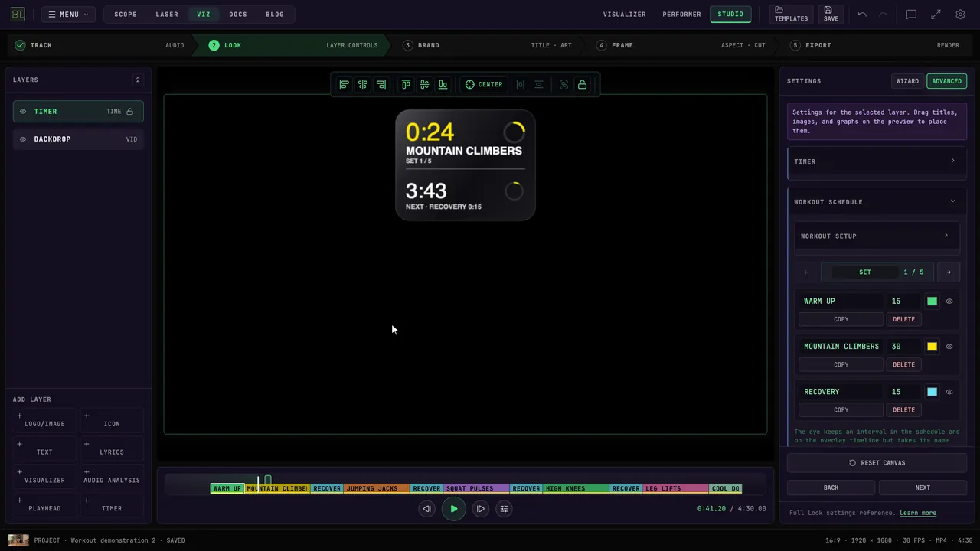Toggle visibility of Warm Up interval
This screenshot has height=551, width=980.
click(949, 302)
